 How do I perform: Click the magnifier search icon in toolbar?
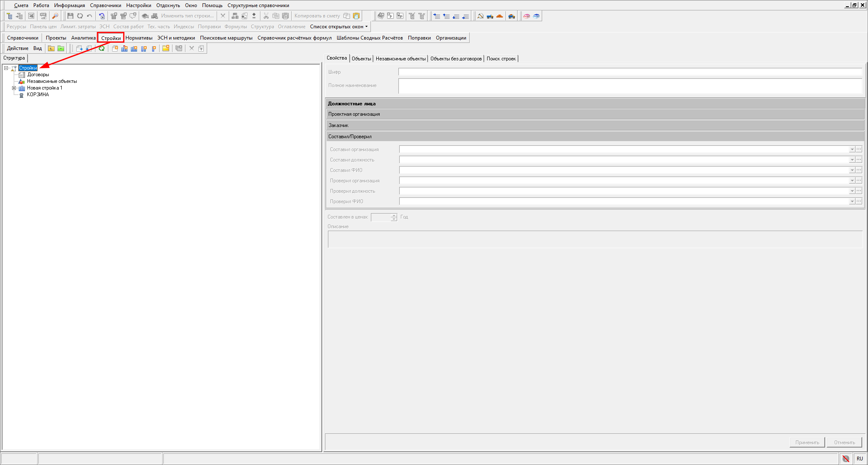pos(55,16)
